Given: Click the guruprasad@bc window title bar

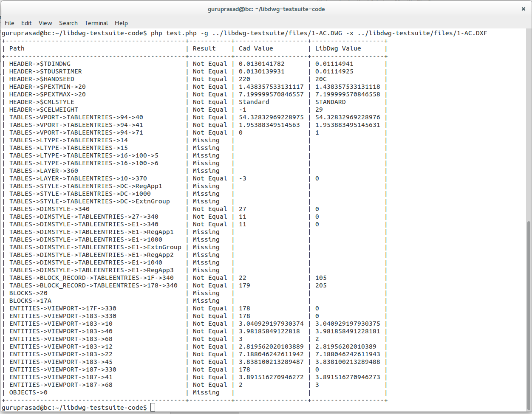Looking at the screenshot, I should pos(266,8).
